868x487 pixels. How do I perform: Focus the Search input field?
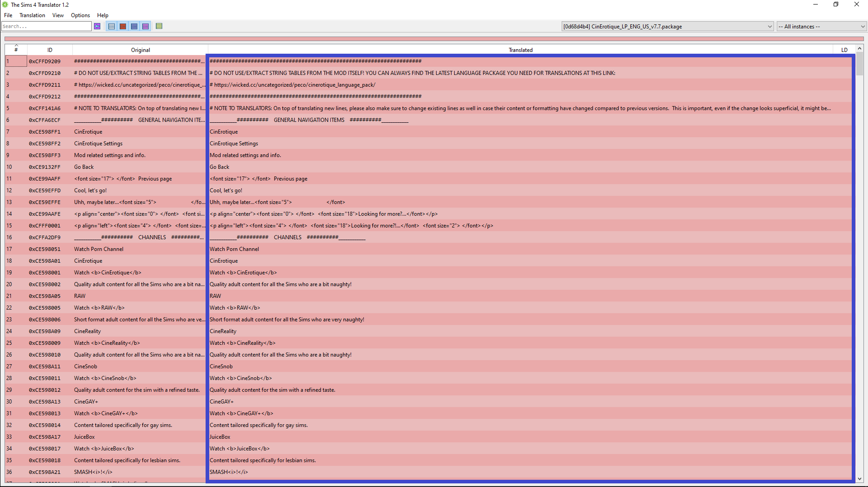[x=47, y=26]
